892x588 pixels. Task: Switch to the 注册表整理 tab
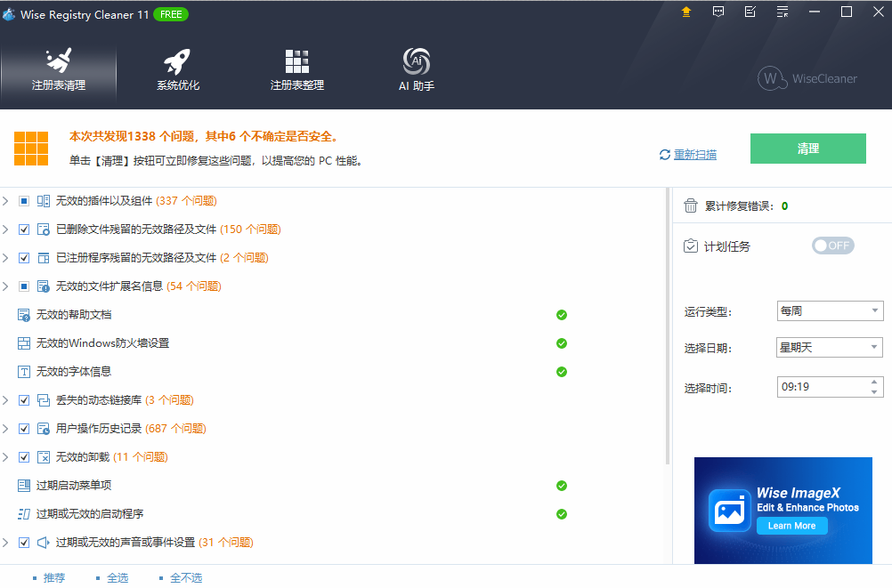(296, 67)
